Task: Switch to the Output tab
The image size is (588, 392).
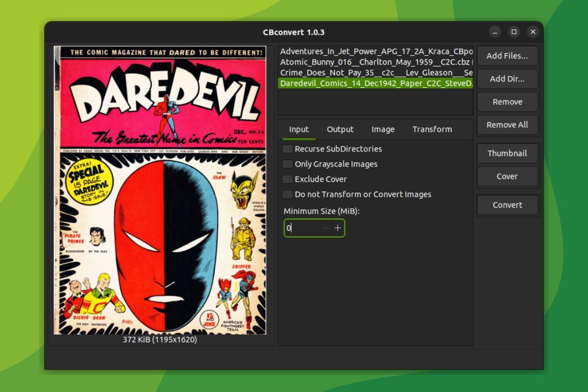Action: click(x=340, y=129)
